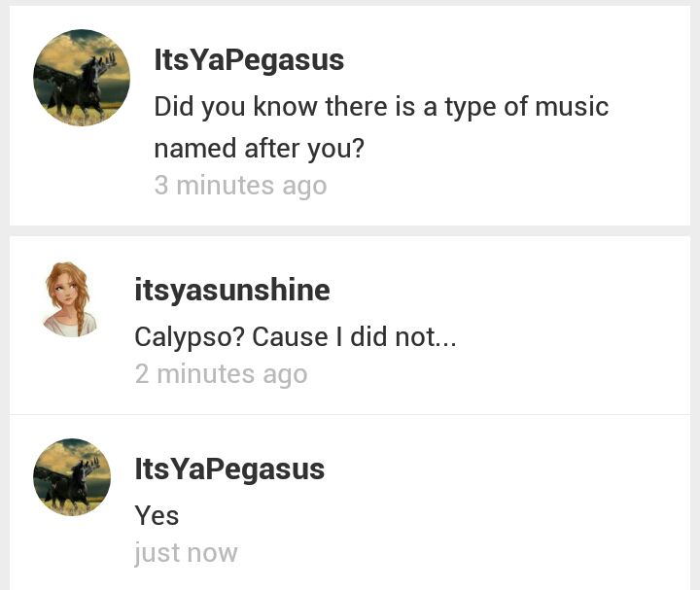Open the itsyasunshine username link
The width and height of the screenshot is (700, 590).
[232, 290]
